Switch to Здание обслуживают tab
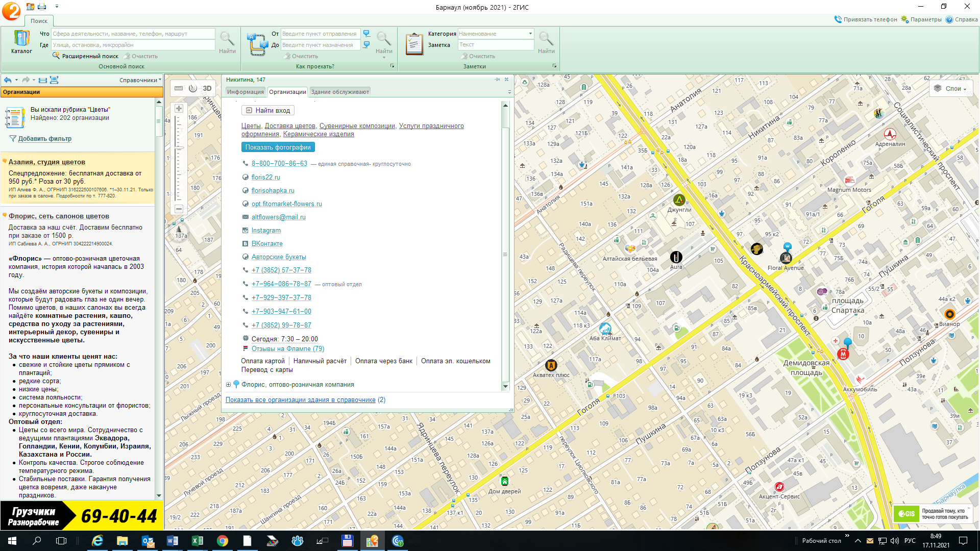980x551 pixels. coord(340,92)
